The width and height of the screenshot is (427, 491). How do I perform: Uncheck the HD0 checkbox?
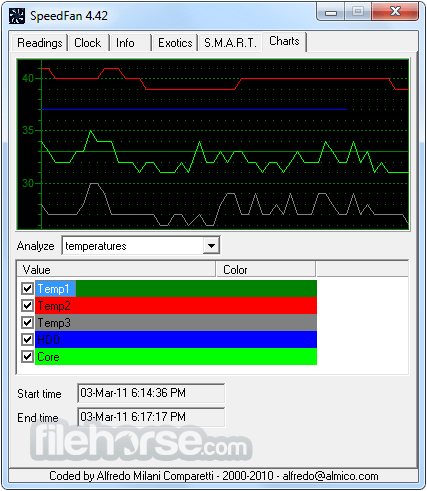click(x=27, y=340)
